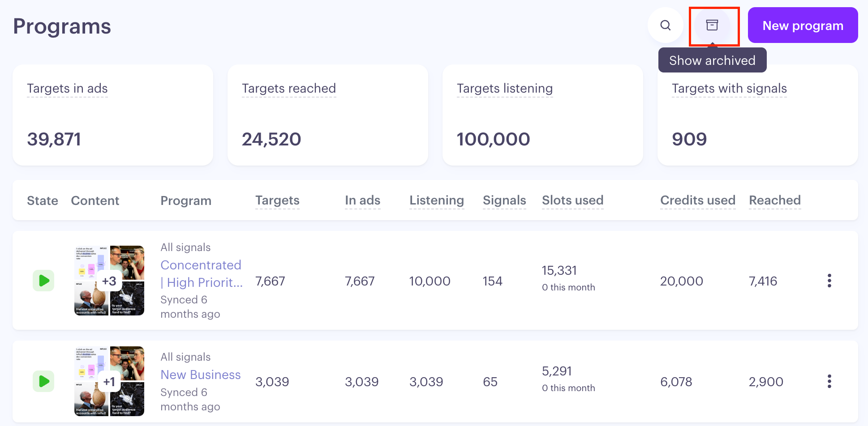The height and width of the screenshot is (426, 868).
Task: Click the Slots used column header
Action: click(x=573, y=200)
